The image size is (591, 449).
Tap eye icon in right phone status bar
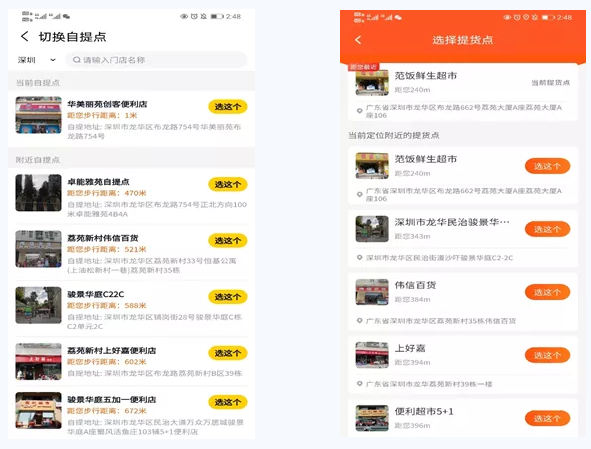508,17
